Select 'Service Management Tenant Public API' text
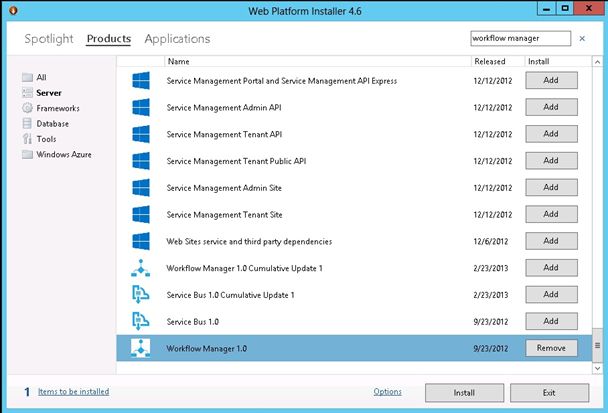The height and width of the screenshot is (413, 608). click(236, 161)
